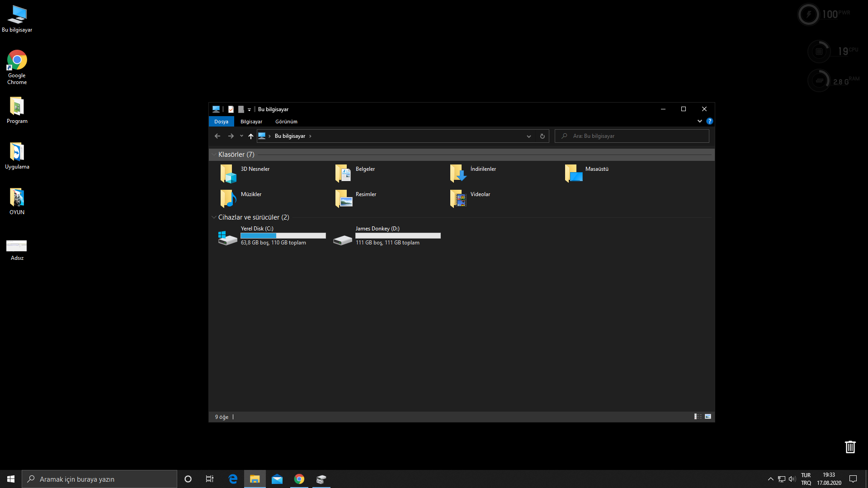Refresh the Bu bilgisayar location
The width and height of the screenshot is (868, 488).
[x=542, y=136]
